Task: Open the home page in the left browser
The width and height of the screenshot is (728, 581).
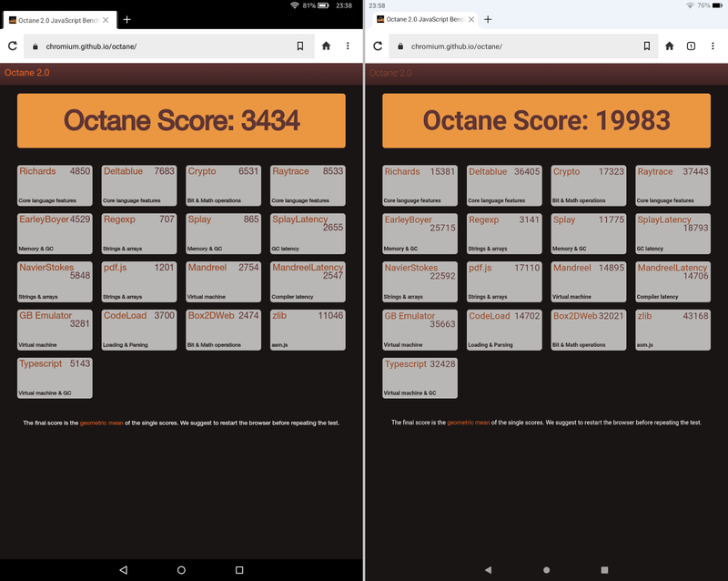Action: 325,46
